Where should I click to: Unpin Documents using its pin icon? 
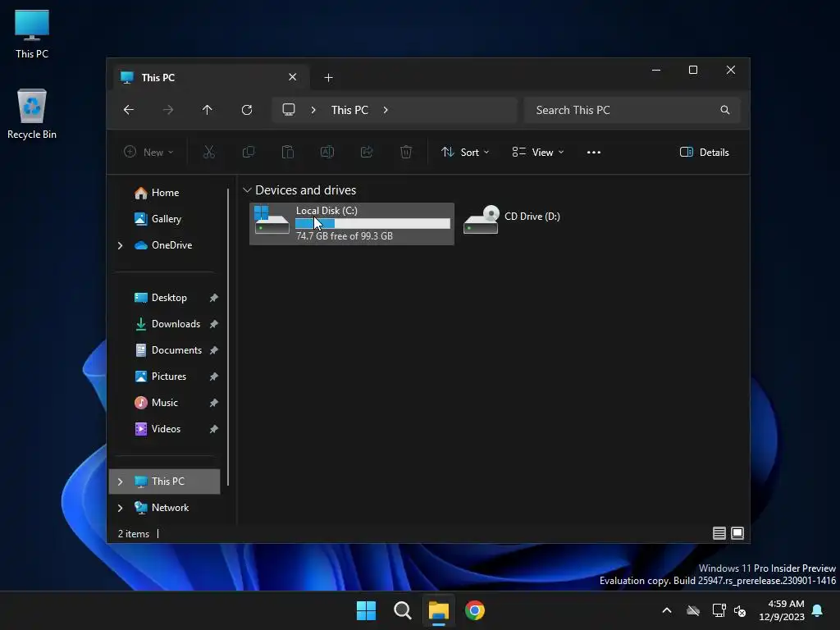tap(214, 350)
